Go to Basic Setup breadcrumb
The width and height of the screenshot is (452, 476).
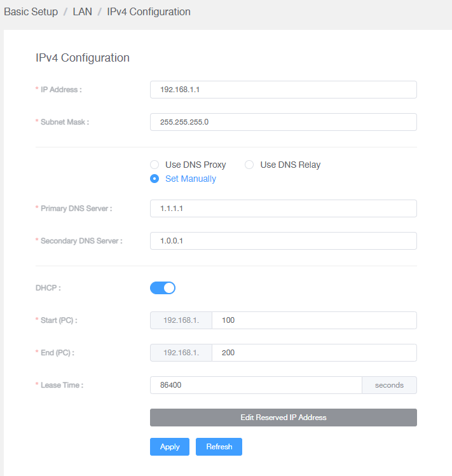(31, 11)
